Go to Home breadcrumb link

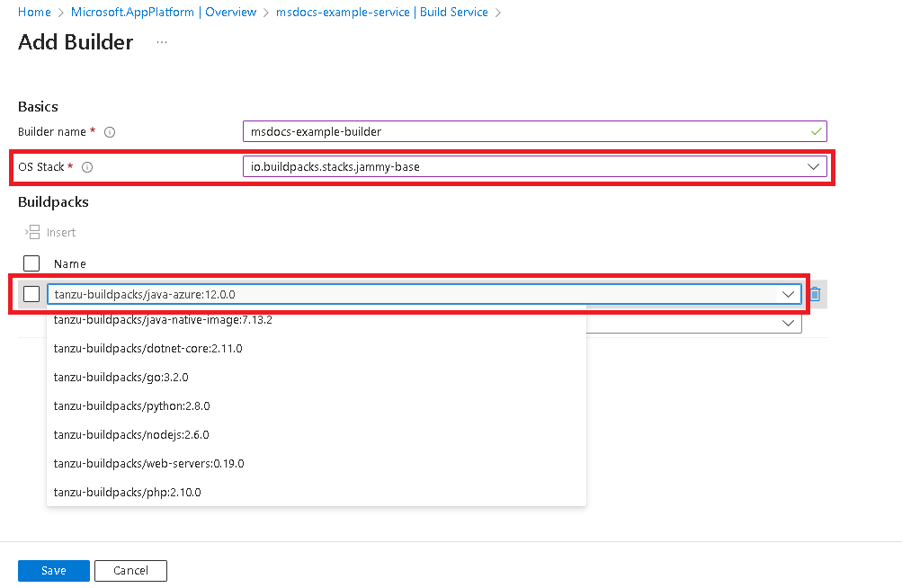point(34,12)
